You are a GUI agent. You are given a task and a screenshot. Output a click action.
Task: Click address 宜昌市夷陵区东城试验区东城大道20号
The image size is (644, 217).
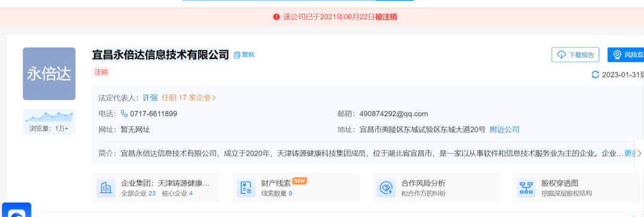coord(422,130)
